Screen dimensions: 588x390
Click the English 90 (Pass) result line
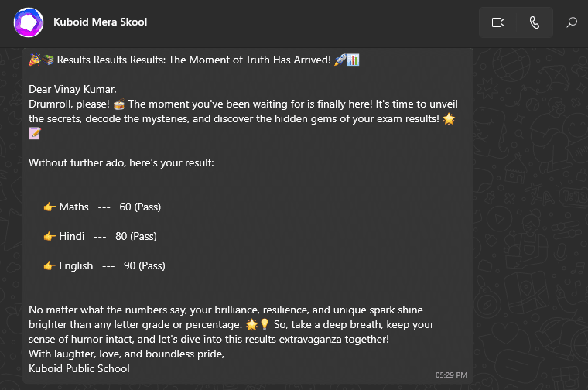pyautogui.click(x=111, y=265)
